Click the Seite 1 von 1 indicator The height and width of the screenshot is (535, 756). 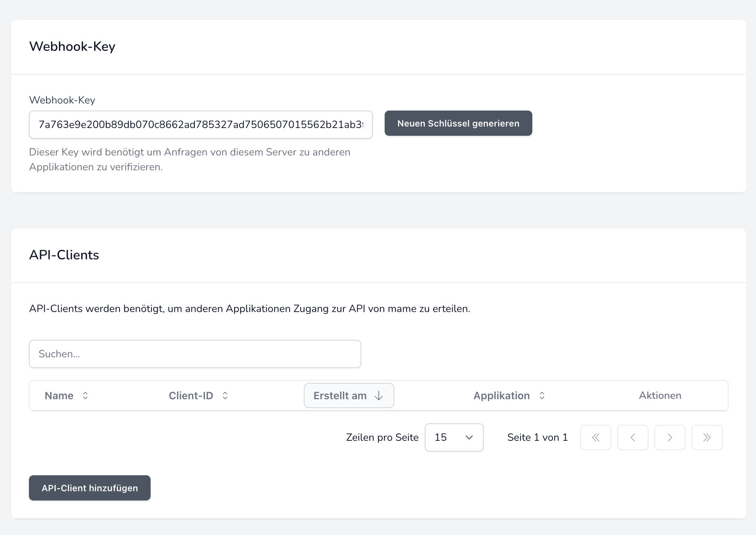tap(537, 437)
